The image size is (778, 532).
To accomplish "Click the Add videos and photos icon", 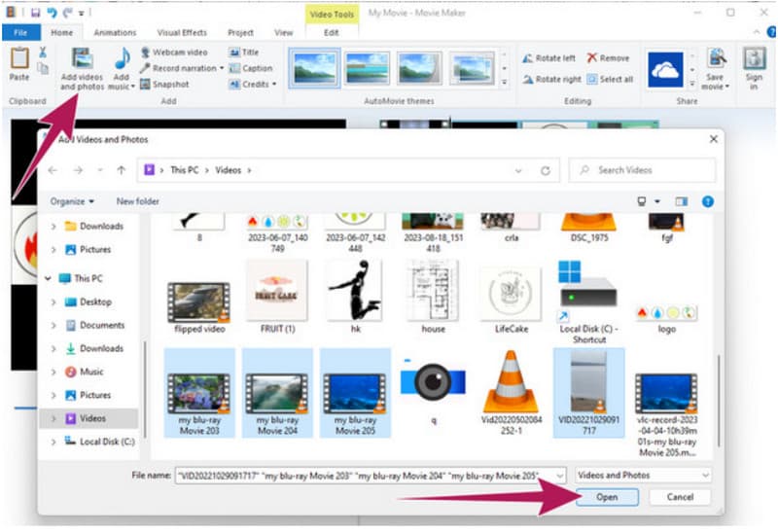I will click(83, 59).
